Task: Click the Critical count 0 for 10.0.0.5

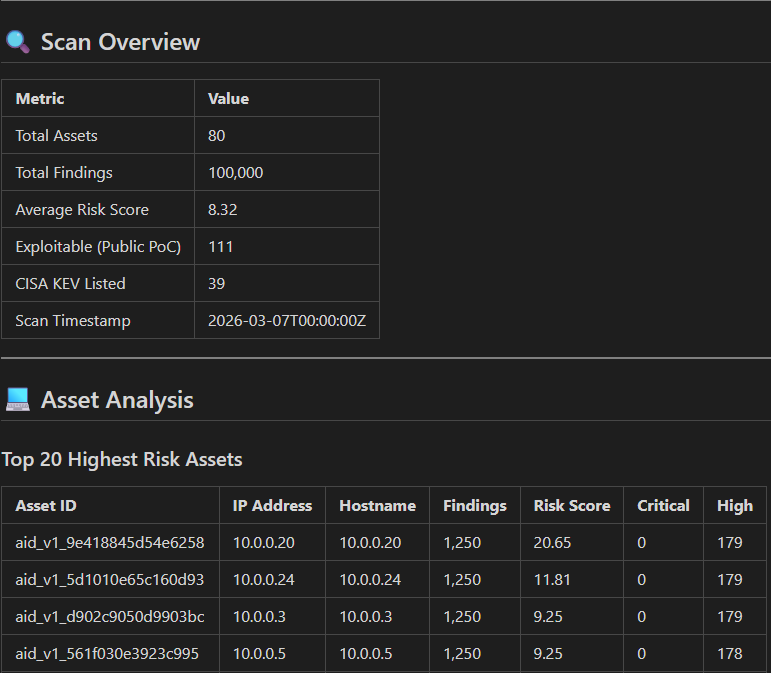Action: (642, 653)
